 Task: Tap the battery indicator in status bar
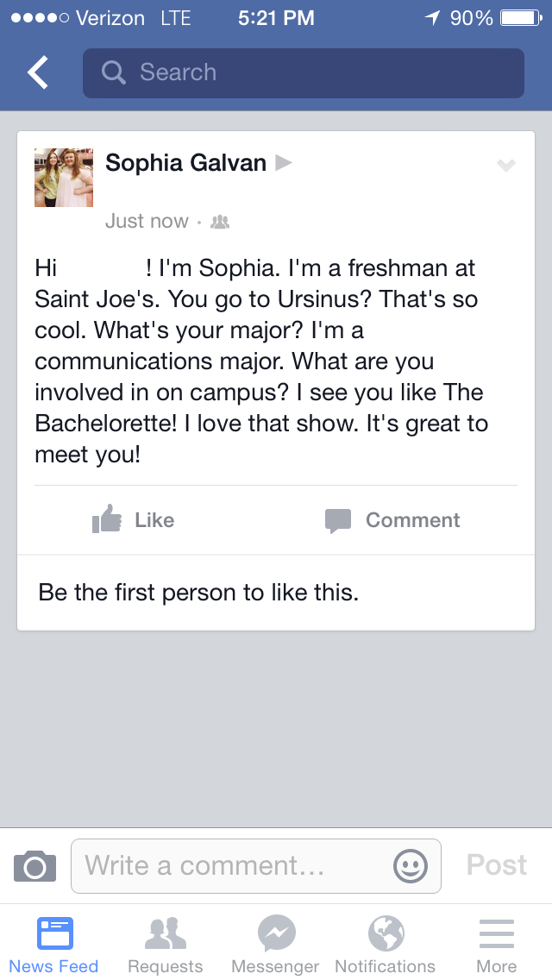pyautogui.click(x=519, y=18)
